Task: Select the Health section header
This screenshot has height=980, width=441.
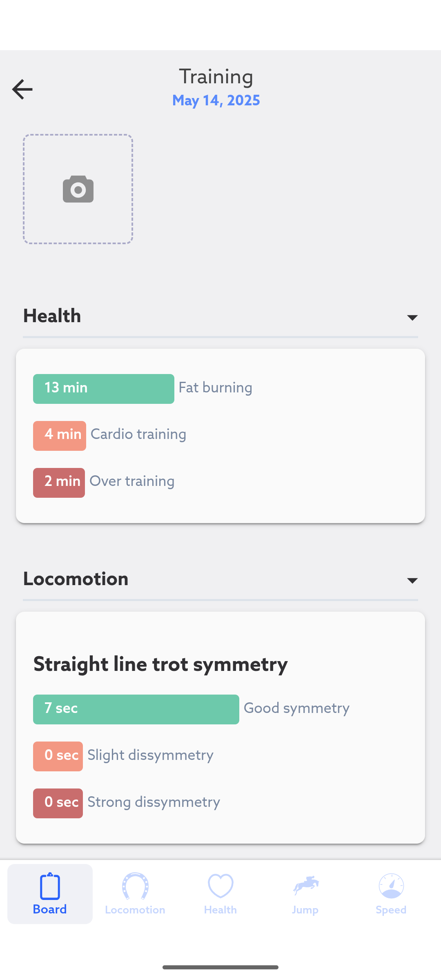Action: click(x=220, y=316)
